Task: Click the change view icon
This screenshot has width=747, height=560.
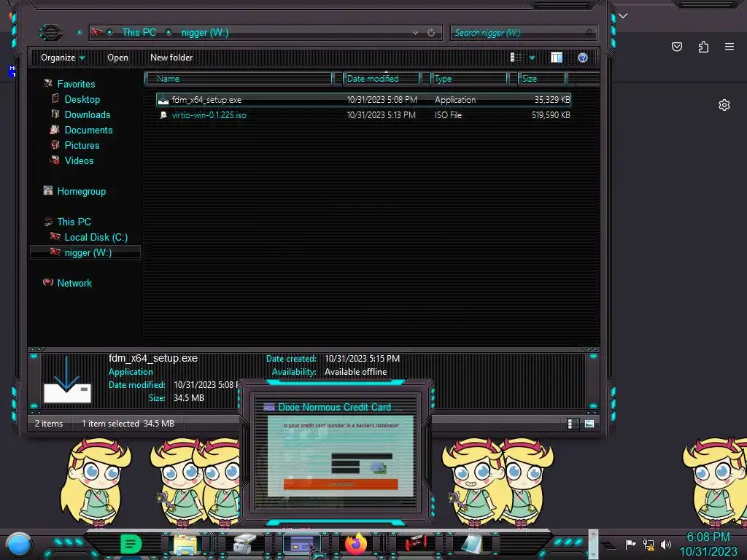Action: pos(516,58)
